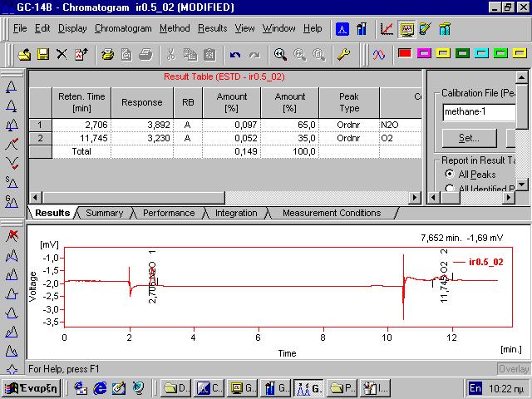Click the red color swatch in toolbar
The image size is (532, 399).
(x=405, y=53)
